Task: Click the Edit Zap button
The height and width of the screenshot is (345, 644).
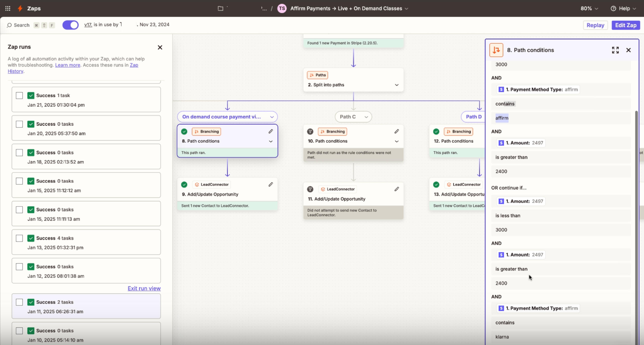Action: pyautogui.click(x=626, y=25)
